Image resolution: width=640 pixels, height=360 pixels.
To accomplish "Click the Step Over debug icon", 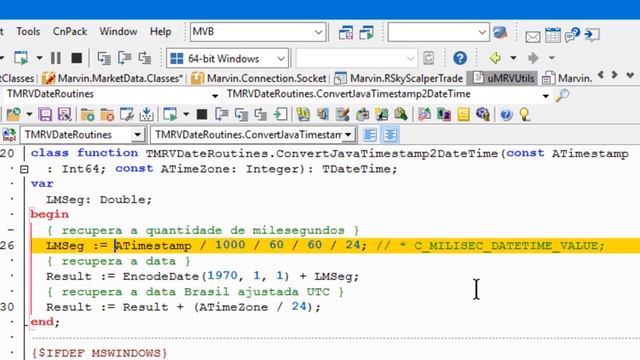I will pyautogui.click(x=124, y=58).
